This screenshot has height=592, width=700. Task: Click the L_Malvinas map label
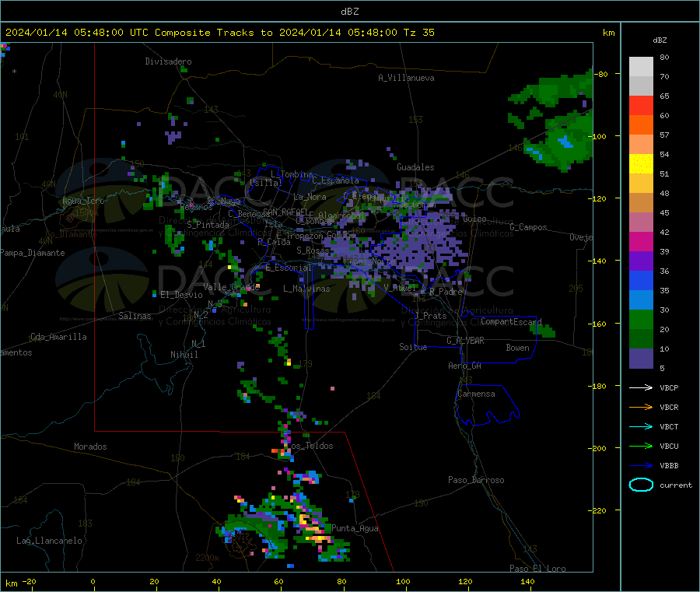pyautogui.click(x=306, y=289)
